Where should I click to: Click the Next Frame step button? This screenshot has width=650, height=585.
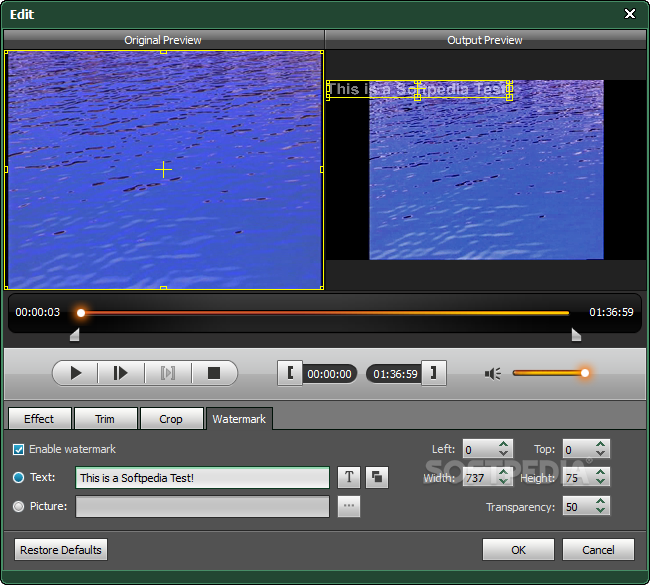[121, 373]
